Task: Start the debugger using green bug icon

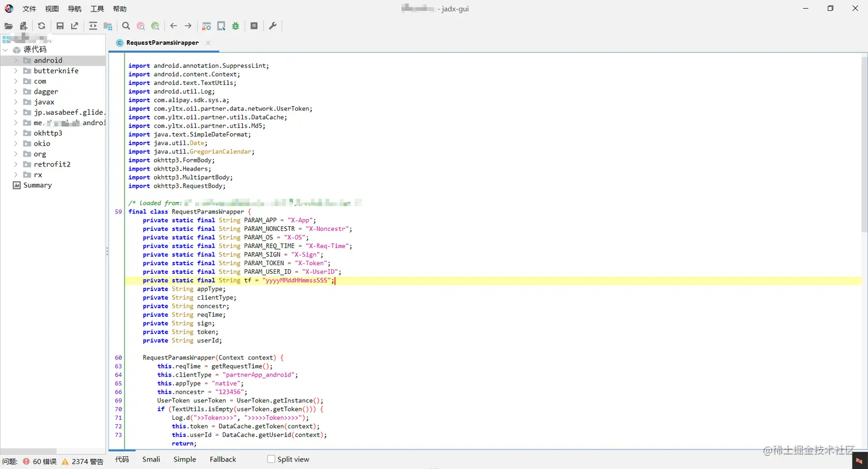Action: click(x=235, y=26)
